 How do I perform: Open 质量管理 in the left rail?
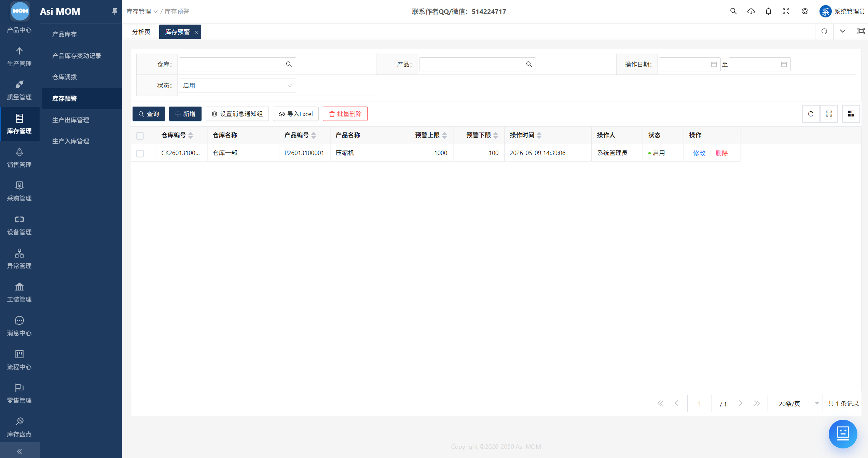[19, 90]
